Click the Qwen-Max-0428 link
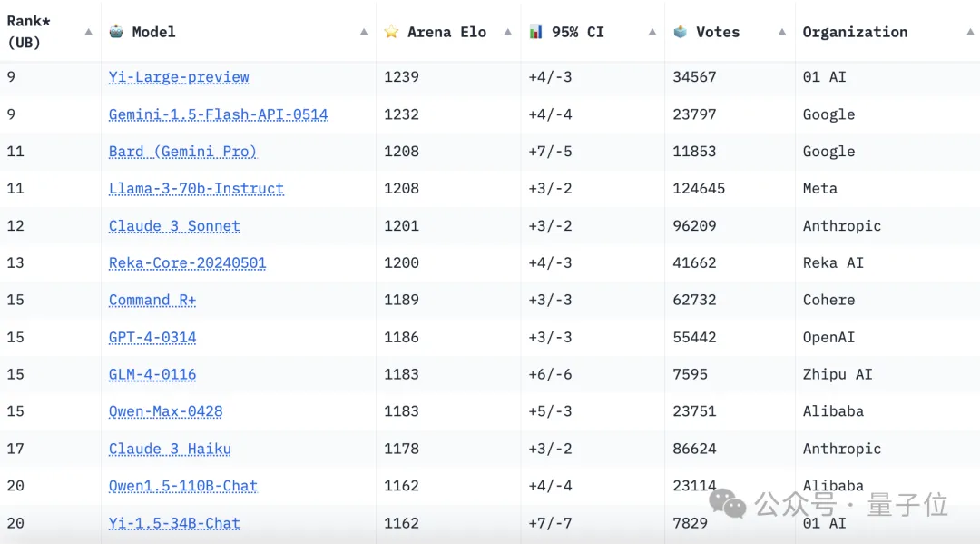The image size is (980, 544). [x=165, y=411]
